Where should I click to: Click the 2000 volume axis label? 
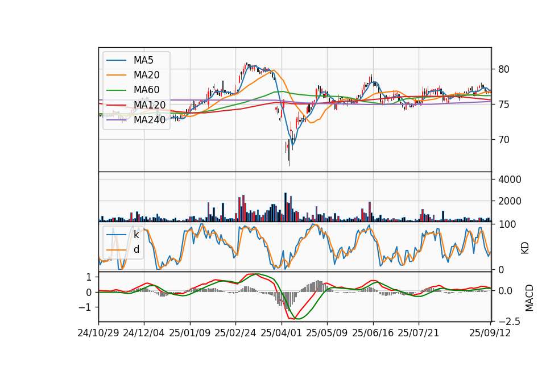(510, 201)
